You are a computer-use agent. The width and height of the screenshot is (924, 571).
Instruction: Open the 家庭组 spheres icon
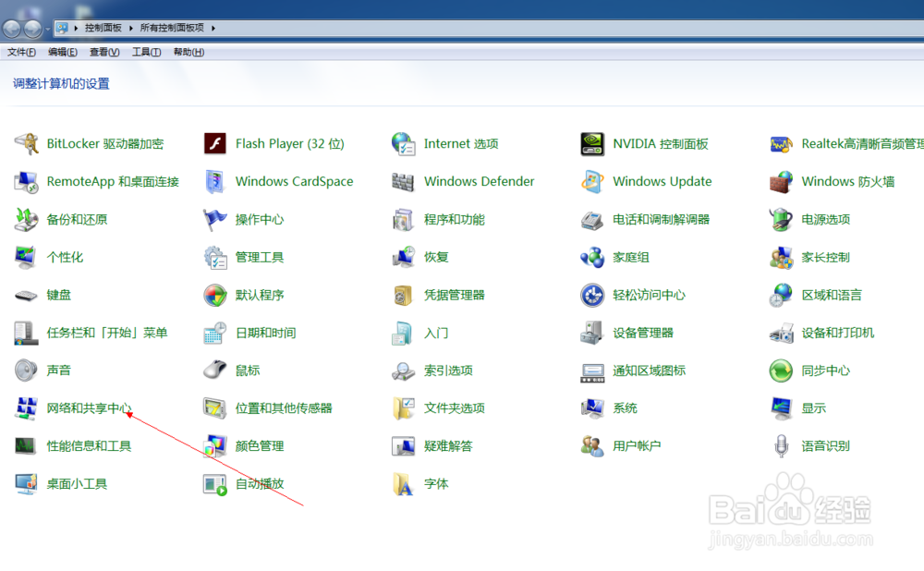[592, 258]
